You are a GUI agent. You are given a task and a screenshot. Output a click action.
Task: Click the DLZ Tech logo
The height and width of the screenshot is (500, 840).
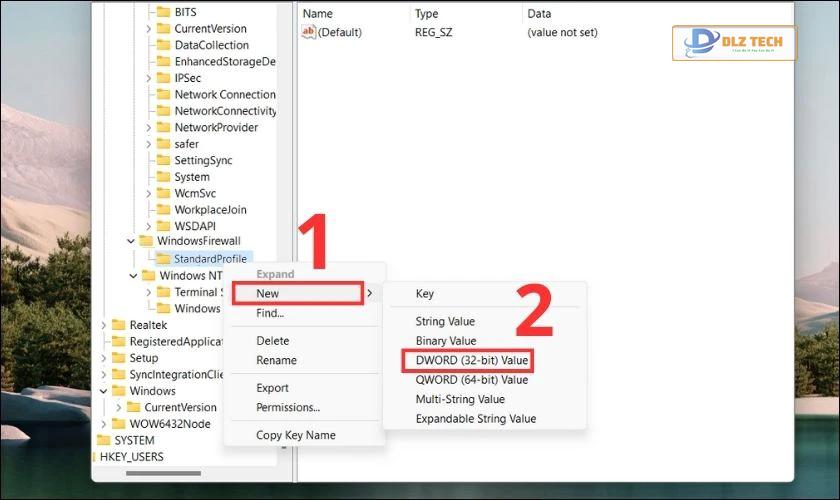click(734, 43)
